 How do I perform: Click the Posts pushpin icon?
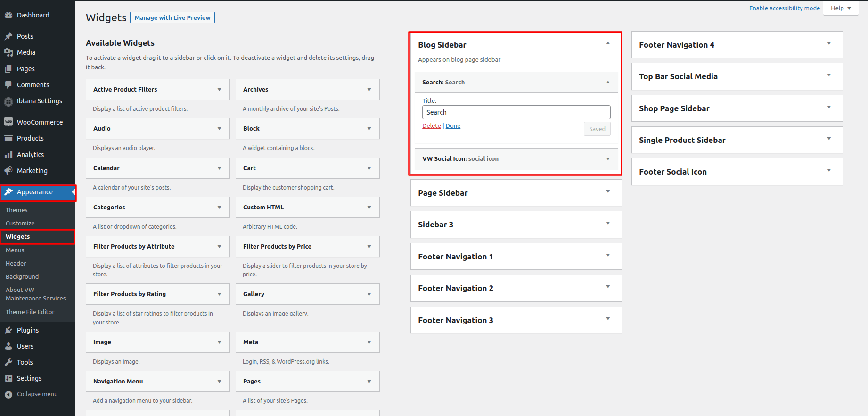pyautogui.click(x=8, y=36)
